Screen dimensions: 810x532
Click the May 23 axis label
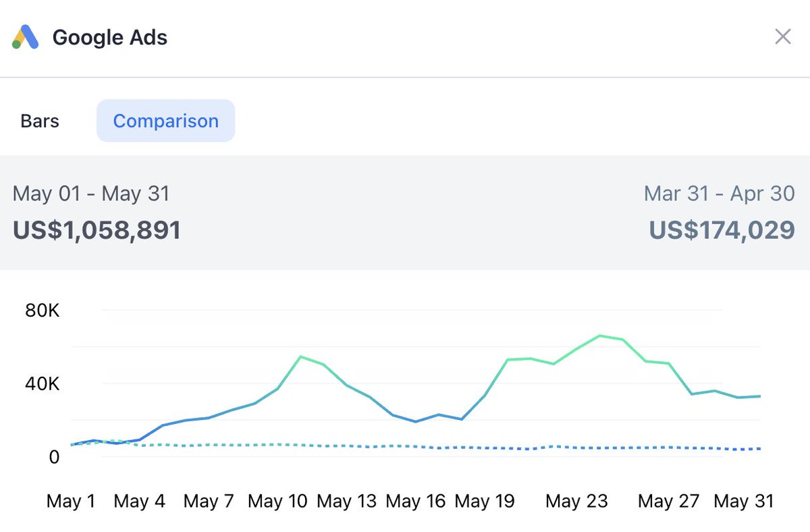[x=576, y=502]
